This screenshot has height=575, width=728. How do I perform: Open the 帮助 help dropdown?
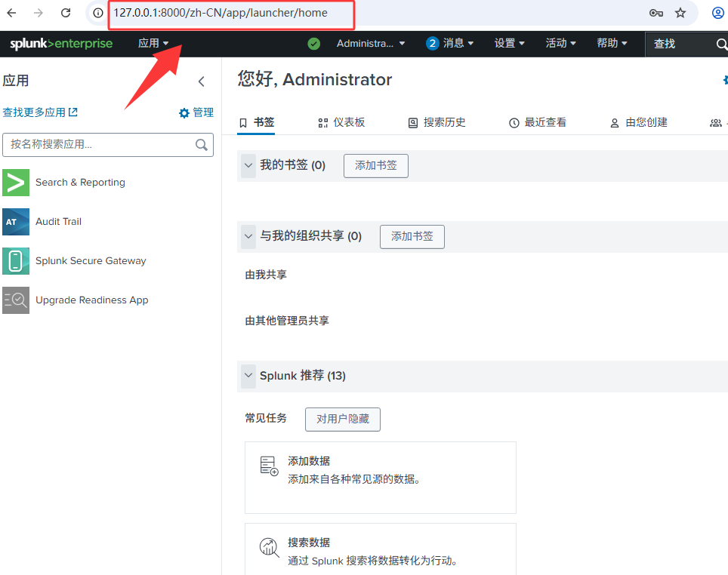click(x=612, y=43)
